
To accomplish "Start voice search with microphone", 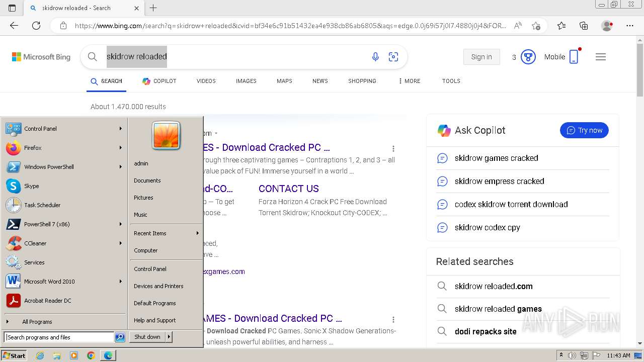I will click(375, 57).
